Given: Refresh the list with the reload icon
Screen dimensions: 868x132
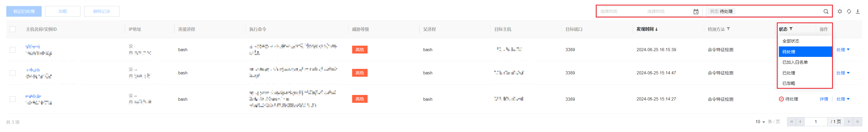Looking at the screenshot, I should pos(849,11).
